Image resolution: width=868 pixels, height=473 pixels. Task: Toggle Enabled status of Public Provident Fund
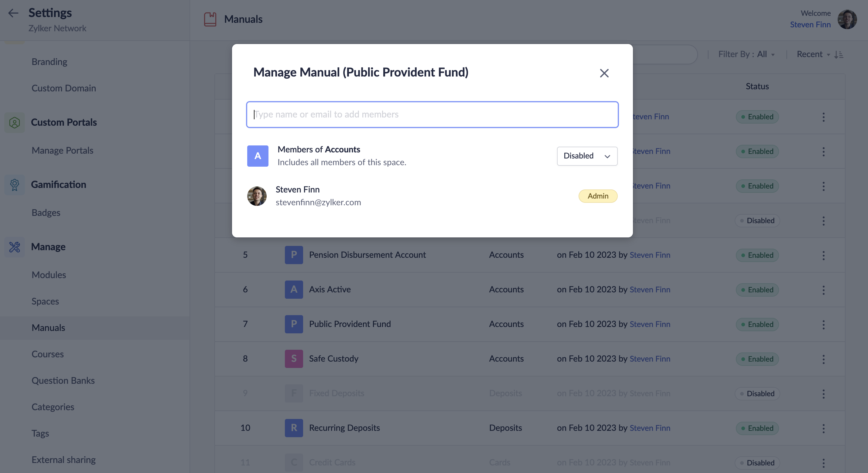tap(757, 325)
